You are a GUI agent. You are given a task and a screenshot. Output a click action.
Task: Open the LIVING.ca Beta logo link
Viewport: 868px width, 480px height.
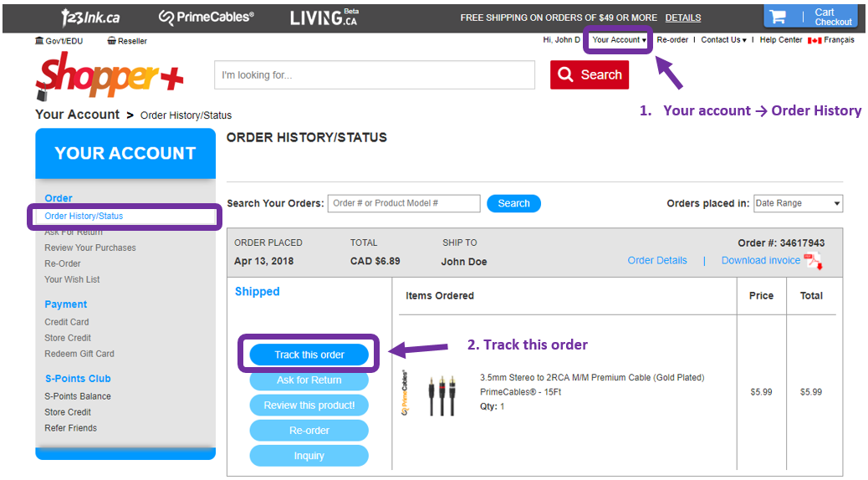coord(324,18)
